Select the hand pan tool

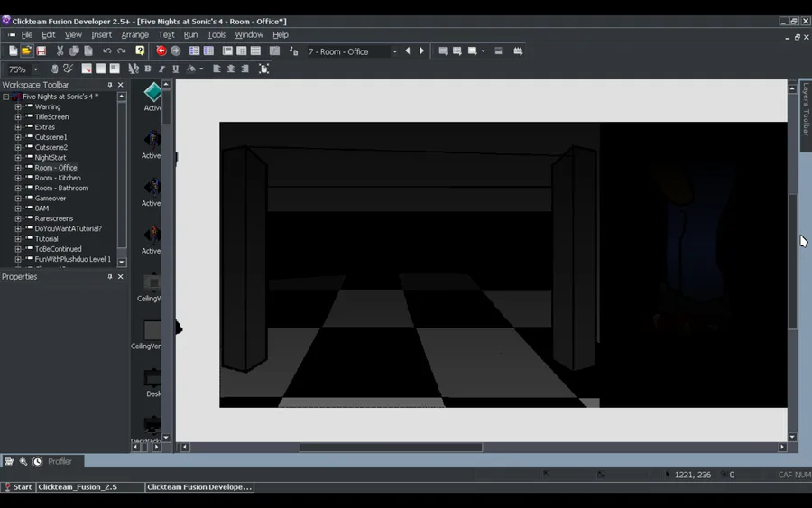coord(54,69)
